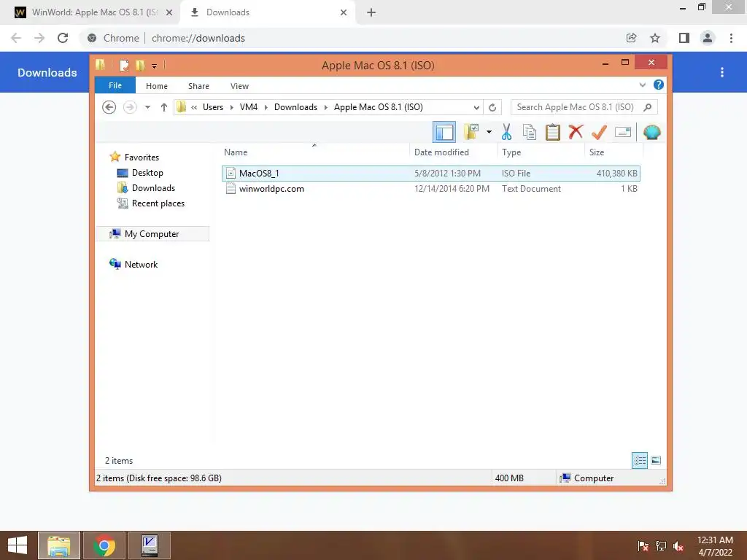
Task: Open the folder options toolbar icon
Action: pyautogui.click(x=472, y=132)
